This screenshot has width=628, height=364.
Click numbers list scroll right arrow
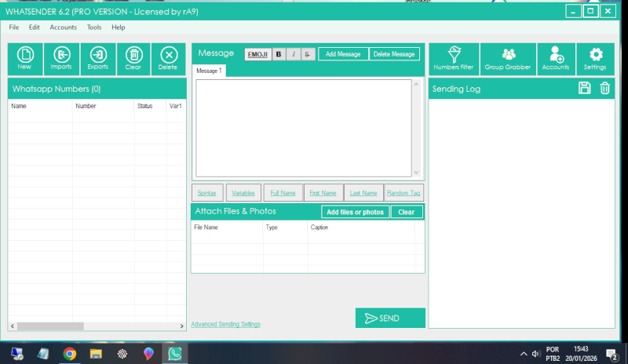pos(181,326)
